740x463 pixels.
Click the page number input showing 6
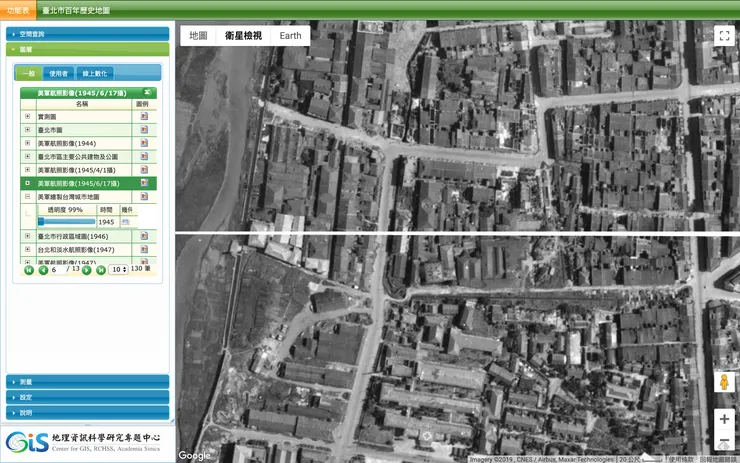(x=59, y=269)
